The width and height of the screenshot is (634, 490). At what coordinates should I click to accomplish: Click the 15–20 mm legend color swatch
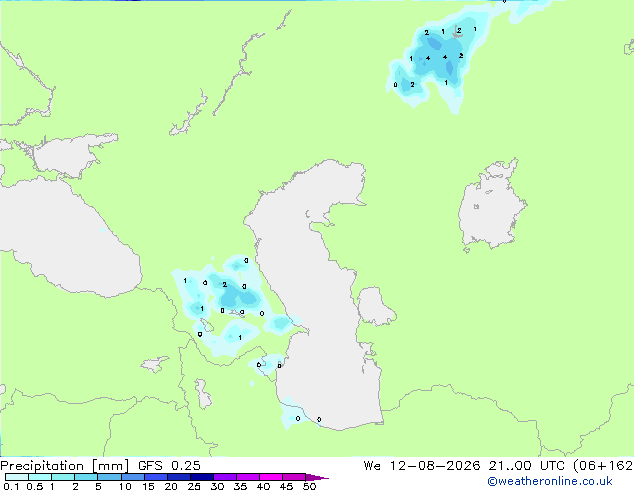[x=156, y=477]
